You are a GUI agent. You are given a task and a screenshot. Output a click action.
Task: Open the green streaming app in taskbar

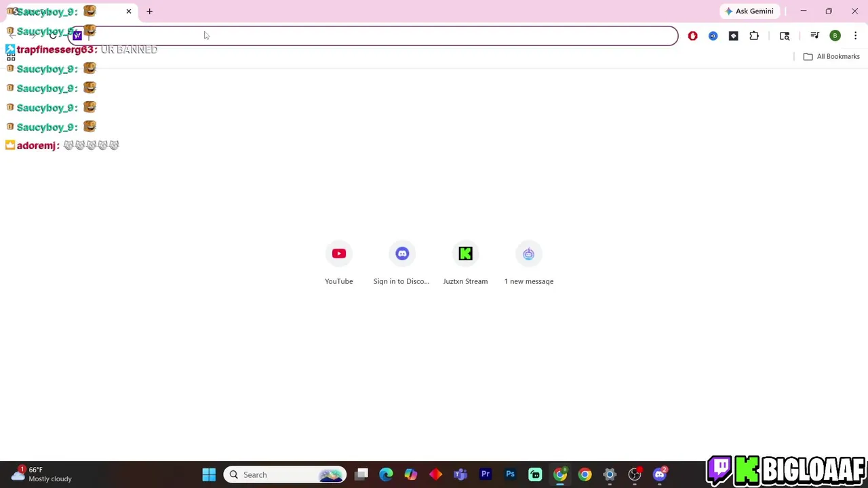[535, 474]
